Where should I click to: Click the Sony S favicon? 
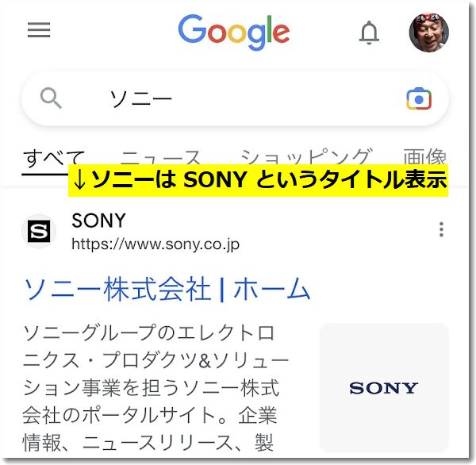(x=39, y=231)
